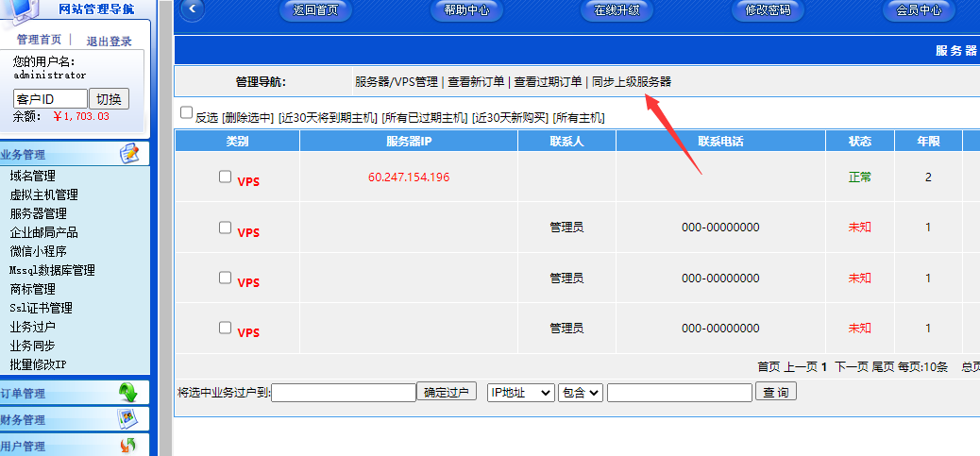Click the 订单管理 green arrow icon
Screen dimensions: 980x456
tap(128, 393)
